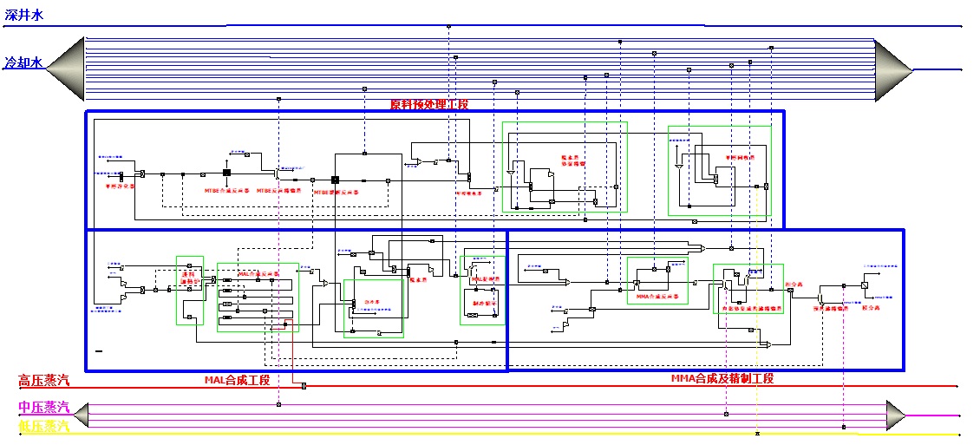Viewport: 980px width, 445px height.
Task: Click the 深井水 utility label
Action: (24, 16)
